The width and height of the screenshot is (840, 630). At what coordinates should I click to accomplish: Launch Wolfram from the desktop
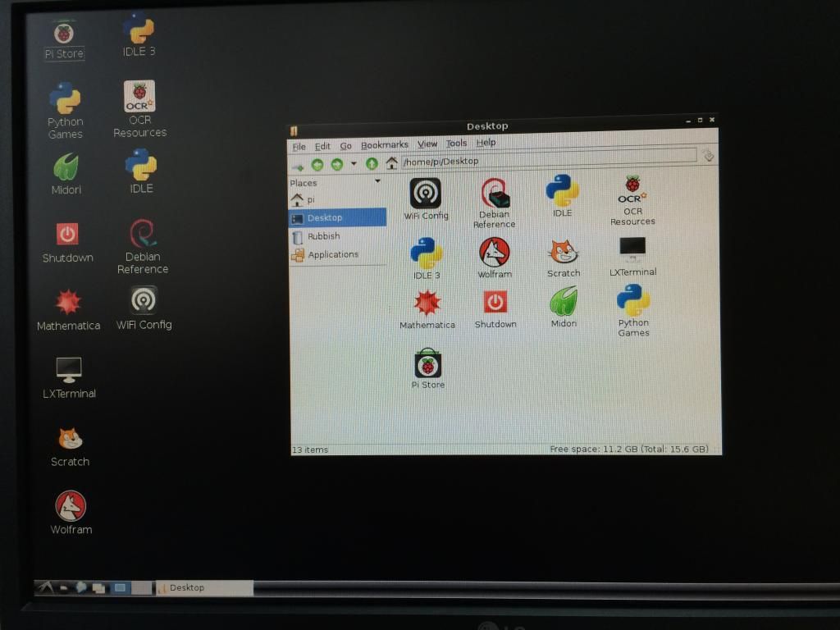(71, 513)
